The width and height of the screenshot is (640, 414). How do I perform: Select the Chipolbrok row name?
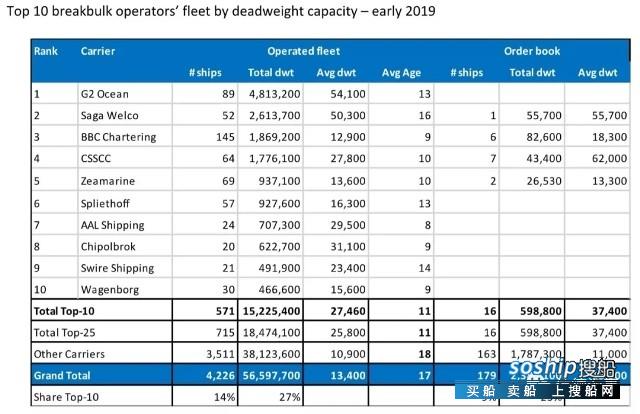108,247
